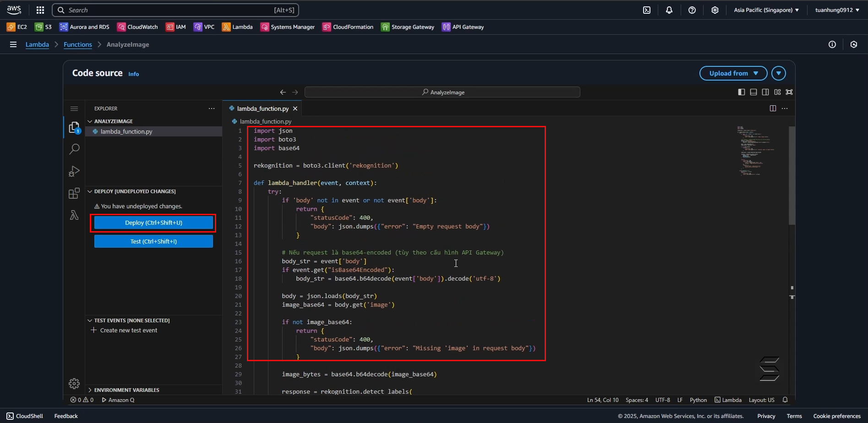The height and width of the screenshot is (423, 868).
Task: Open Aurora and RDS shortcut
Action: (85, 27)
